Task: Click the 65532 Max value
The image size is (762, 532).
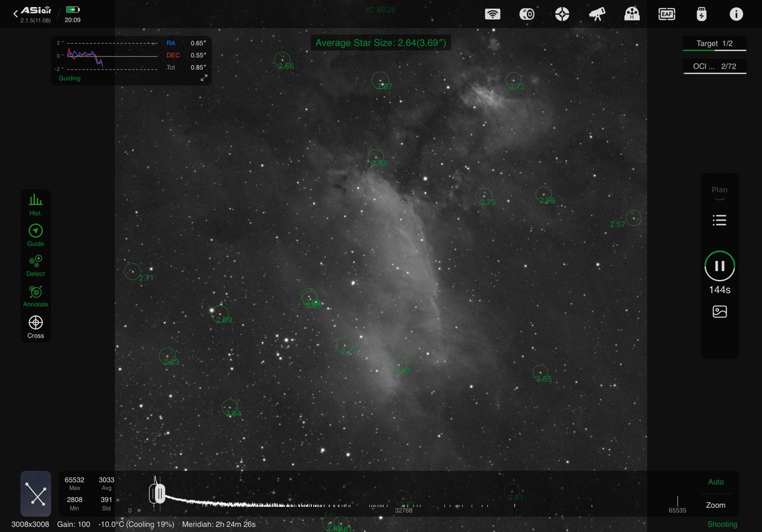Action: click(74, 480)
